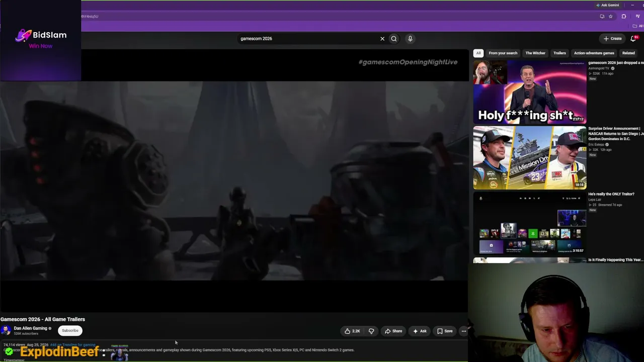The height and width of the screenshot is (362, 644).
Task: Dislike the Gamescom 2026 video
Action: [371, 331]
